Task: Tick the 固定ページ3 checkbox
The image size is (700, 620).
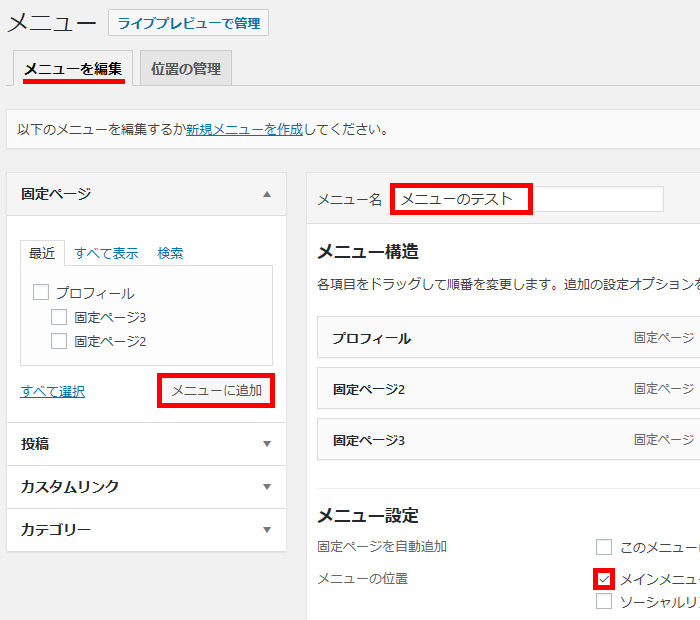Action: [59, 317]
